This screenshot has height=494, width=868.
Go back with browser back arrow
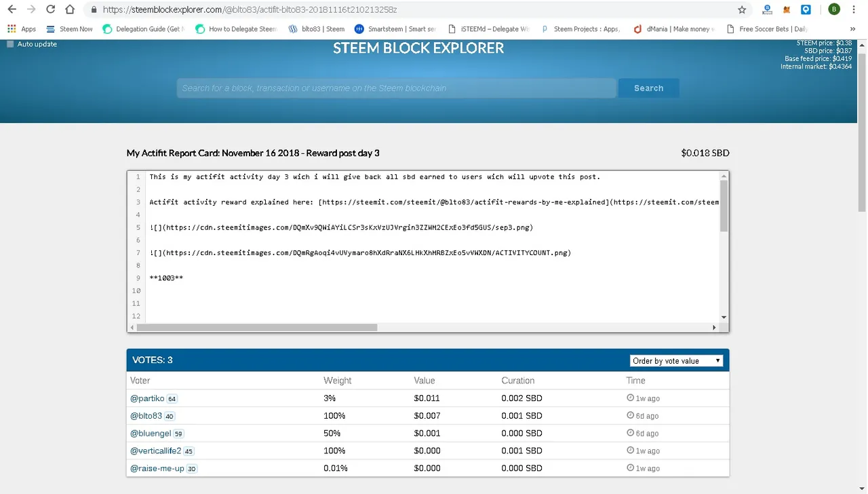pos(12,9)
